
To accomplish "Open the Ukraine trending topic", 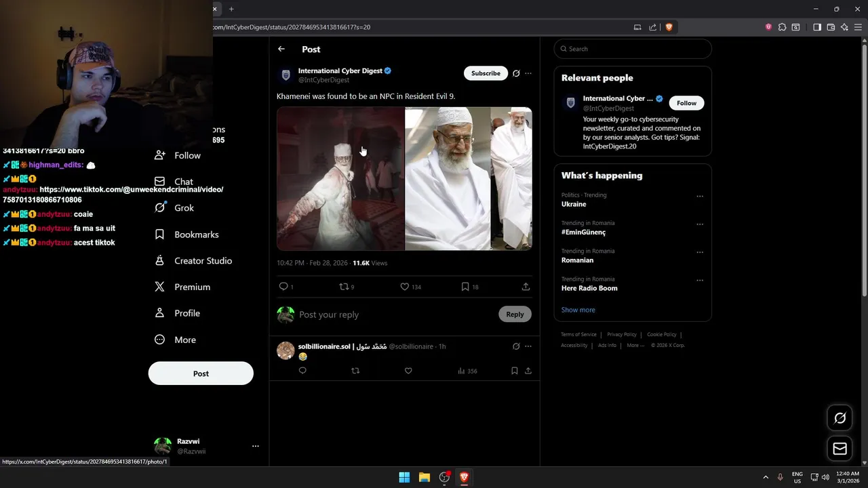I will [x=574, y=204].
